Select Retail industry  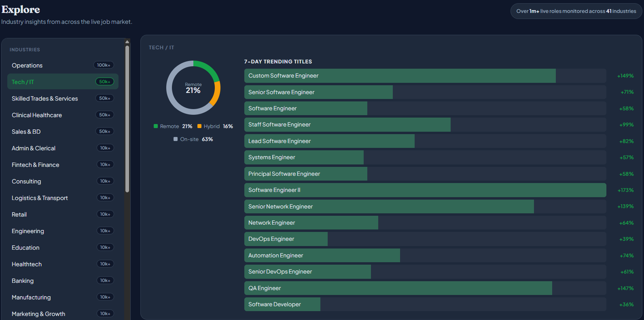pos(63,214)
